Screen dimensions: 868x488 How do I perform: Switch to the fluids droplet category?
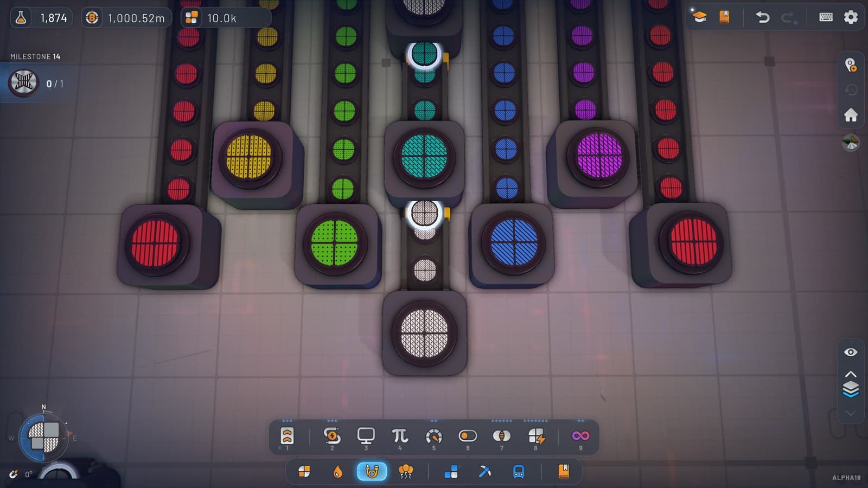click(338, 472)
